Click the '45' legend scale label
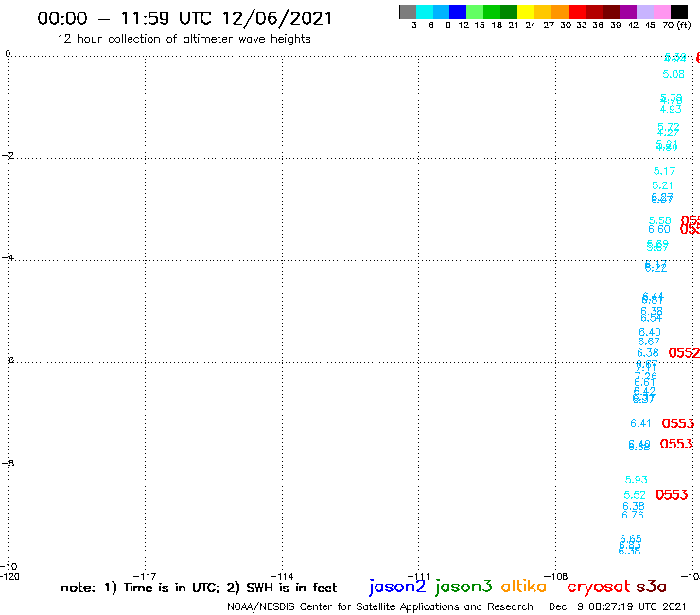The height and width of the screenshot is (615, 700). 650,25
